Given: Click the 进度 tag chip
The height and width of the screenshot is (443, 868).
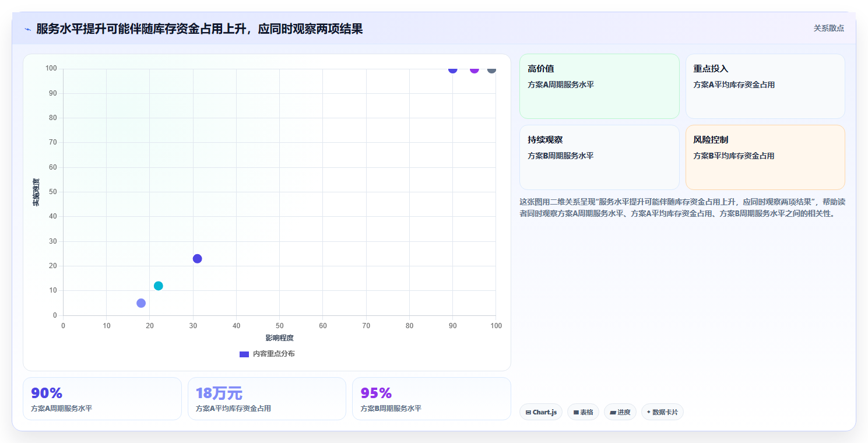Looking at the screenshot, I should 620,412.
